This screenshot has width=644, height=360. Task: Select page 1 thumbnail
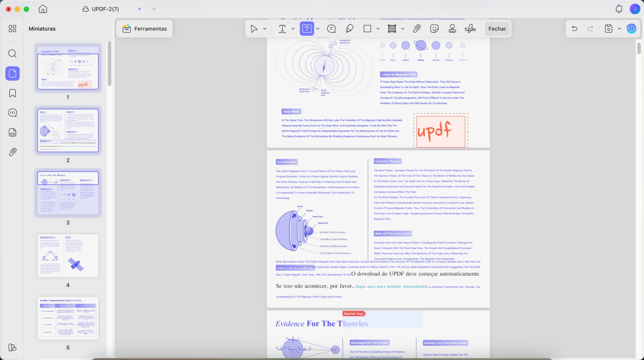(x=68, y=68)
